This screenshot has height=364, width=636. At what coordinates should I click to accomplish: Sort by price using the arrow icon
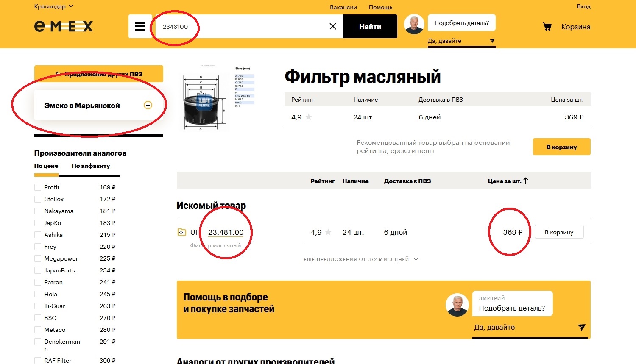click(x=526, y=181)
